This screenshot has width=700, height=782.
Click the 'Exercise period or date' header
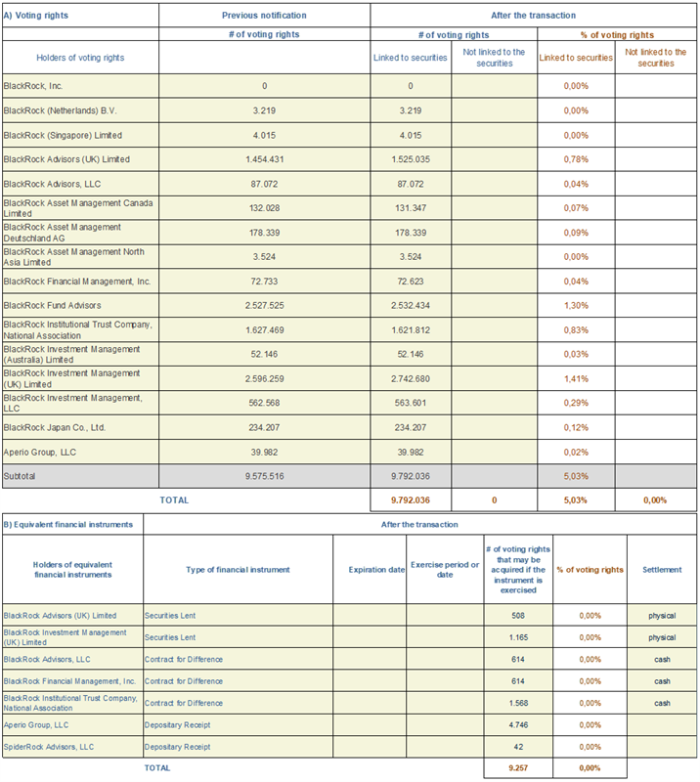445,570
